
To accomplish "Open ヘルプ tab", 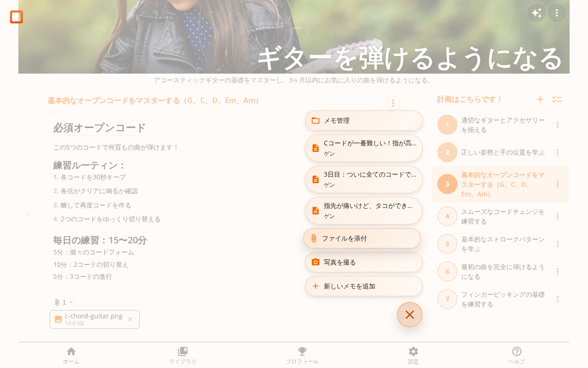I will 517,356.
